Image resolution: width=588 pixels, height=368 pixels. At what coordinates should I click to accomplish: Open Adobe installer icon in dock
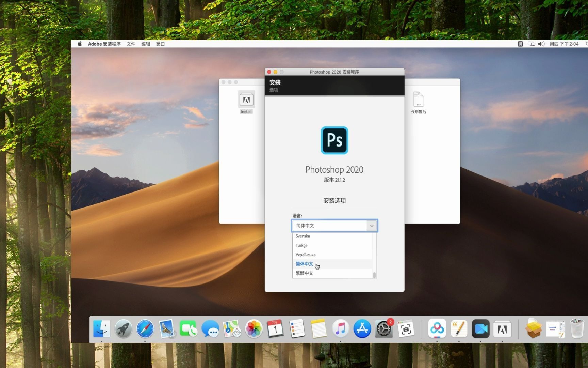coord(502,329)
